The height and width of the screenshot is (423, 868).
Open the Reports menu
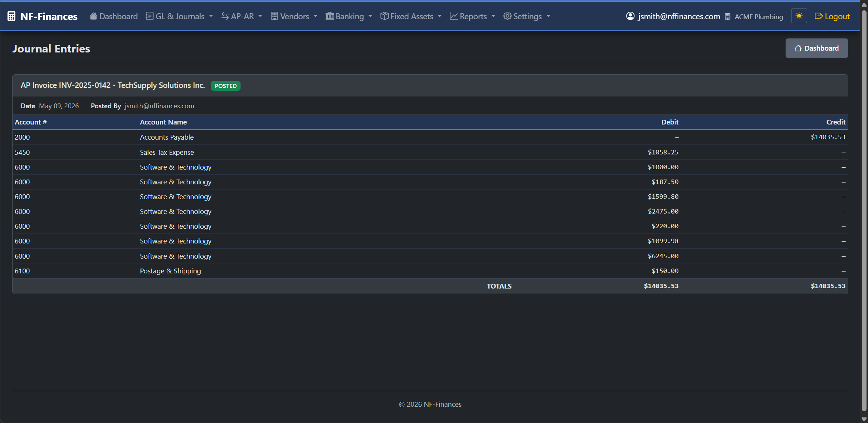coord(473,16)
